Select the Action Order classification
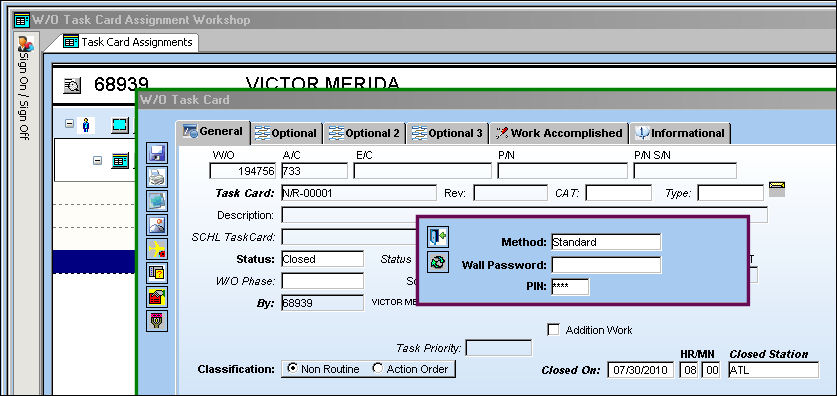Image resolution: width=837 pixels, height=396 pixels. [377, 368]
